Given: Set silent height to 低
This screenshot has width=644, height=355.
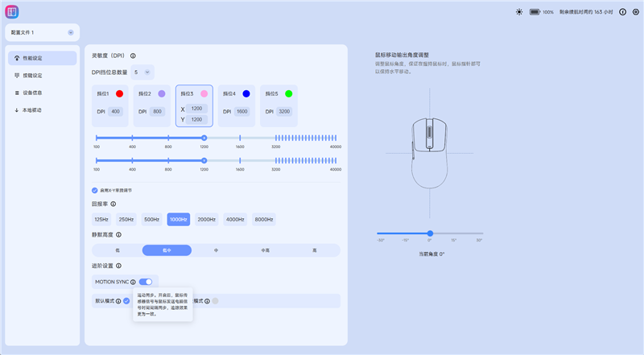Looking at the screenshot, I should [x=118, y=250].
